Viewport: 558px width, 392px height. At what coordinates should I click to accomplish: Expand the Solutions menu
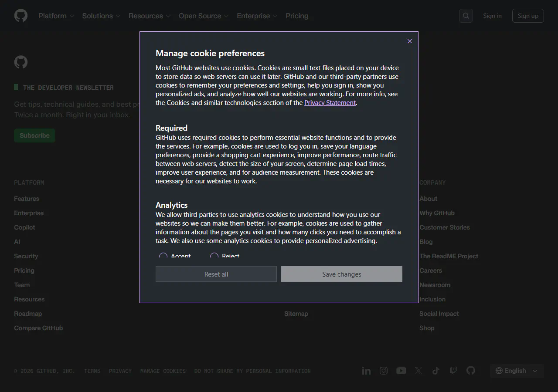click(x=101, y=16)
